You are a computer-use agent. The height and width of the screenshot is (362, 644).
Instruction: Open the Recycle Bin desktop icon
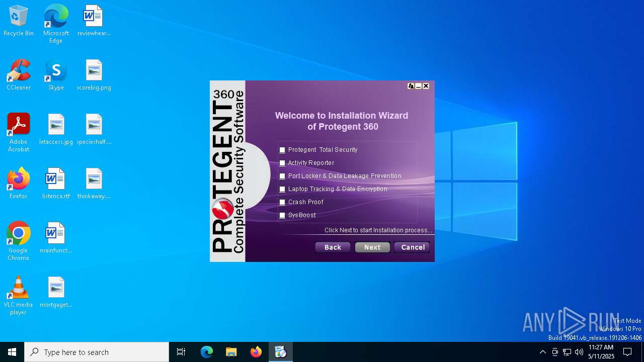[19, 21]
